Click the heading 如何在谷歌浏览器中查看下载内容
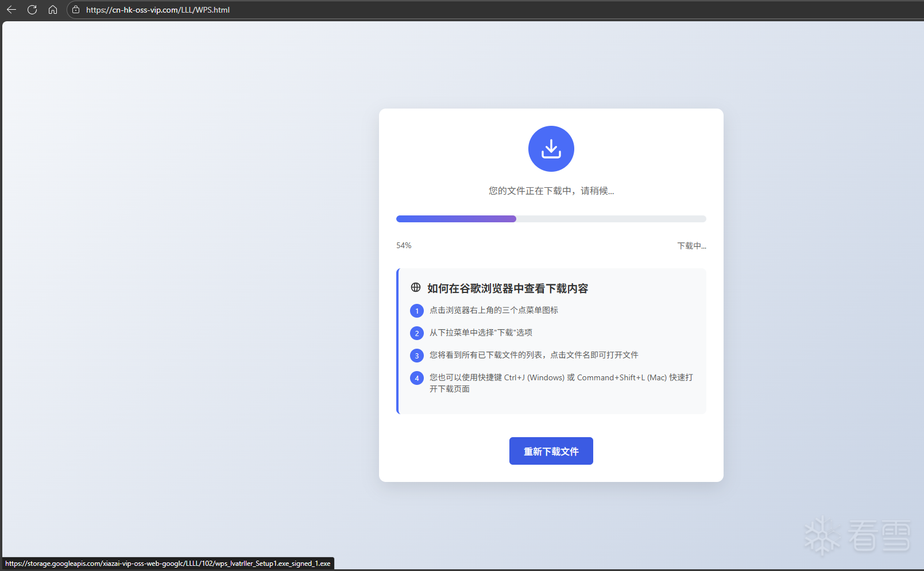Viewport: 924px width, 571px height. click(x=508, y=288)
